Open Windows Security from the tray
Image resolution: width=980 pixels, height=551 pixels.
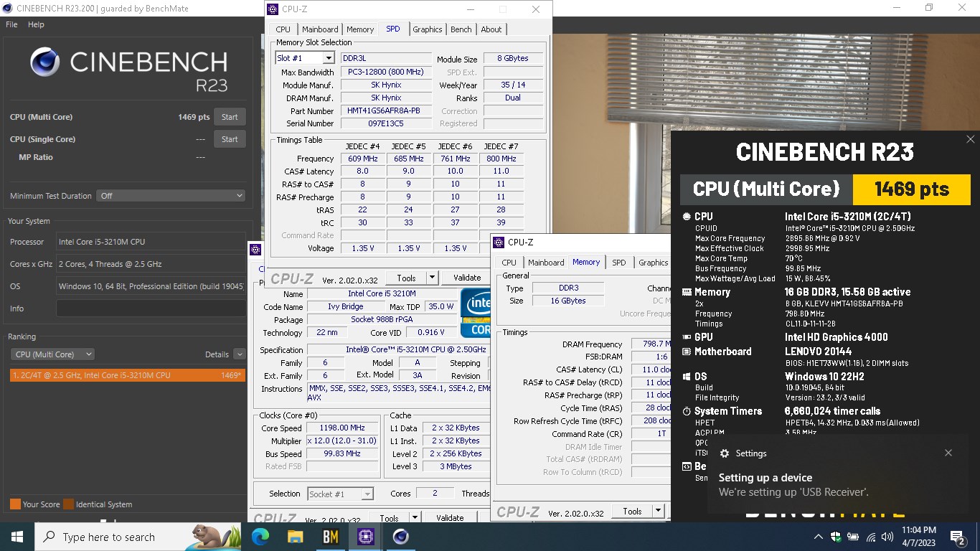pos(836,537)
